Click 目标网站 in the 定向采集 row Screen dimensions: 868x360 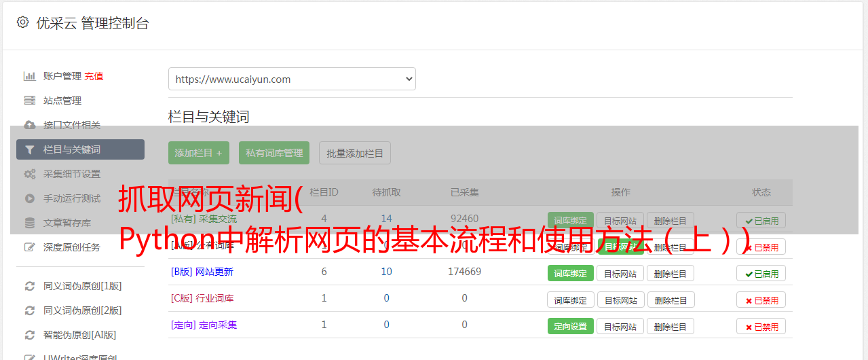pos(620,326)
